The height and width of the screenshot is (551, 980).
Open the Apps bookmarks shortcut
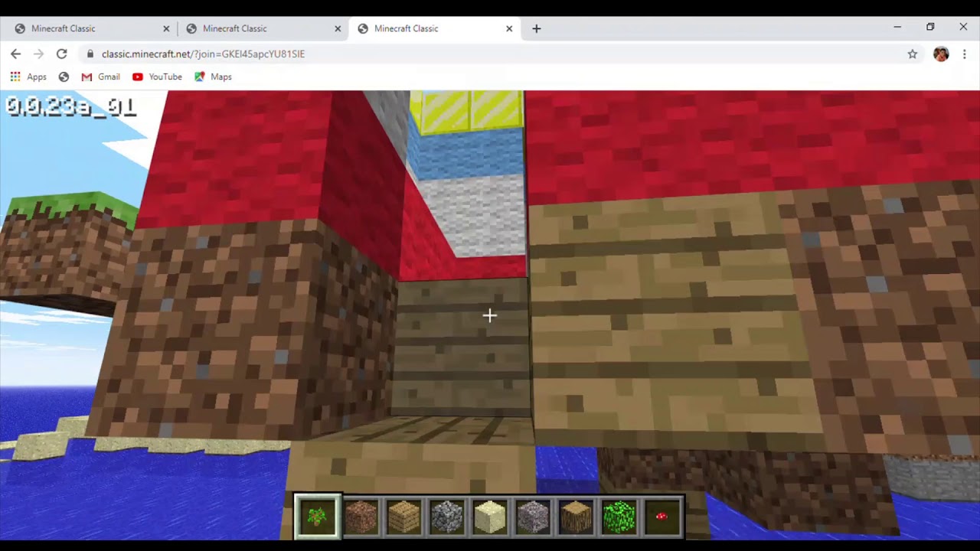point(28,77)
